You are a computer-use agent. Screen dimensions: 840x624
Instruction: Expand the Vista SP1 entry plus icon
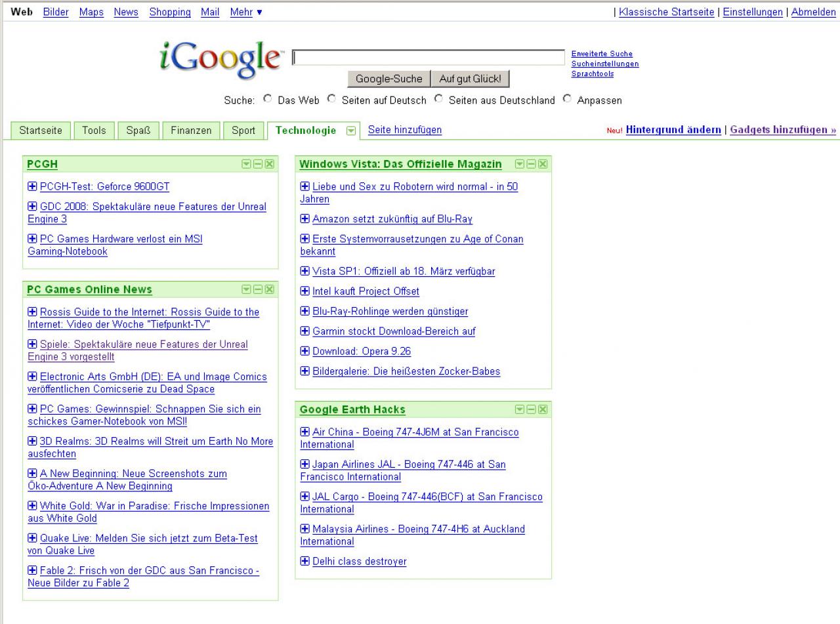[304, 271]
